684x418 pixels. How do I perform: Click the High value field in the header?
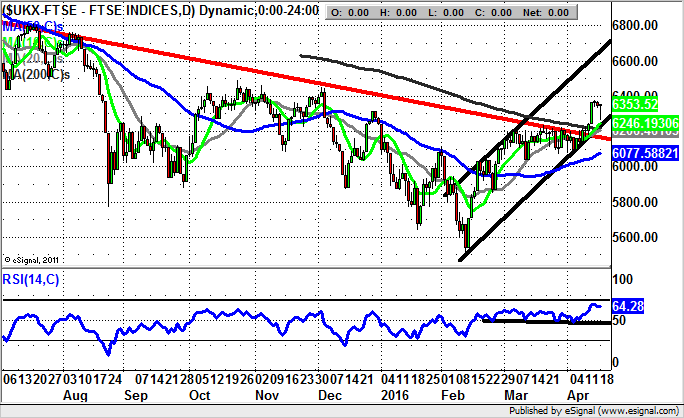pyautogui.click(x=405, y=11)
